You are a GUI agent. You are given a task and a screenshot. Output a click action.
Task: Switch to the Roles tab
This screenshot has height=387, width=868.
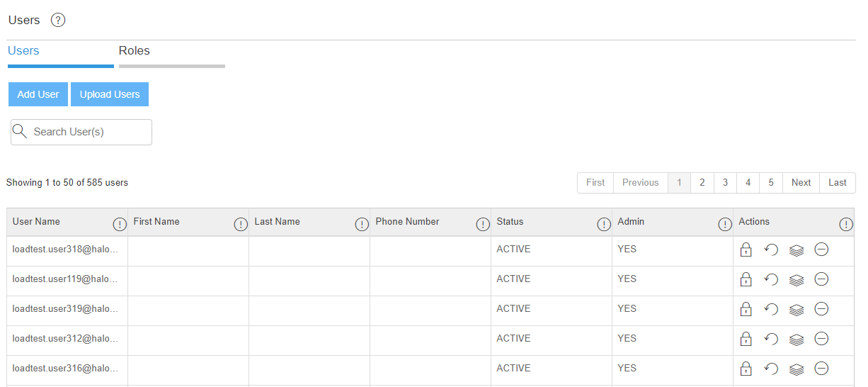click(x=135, y=51)
